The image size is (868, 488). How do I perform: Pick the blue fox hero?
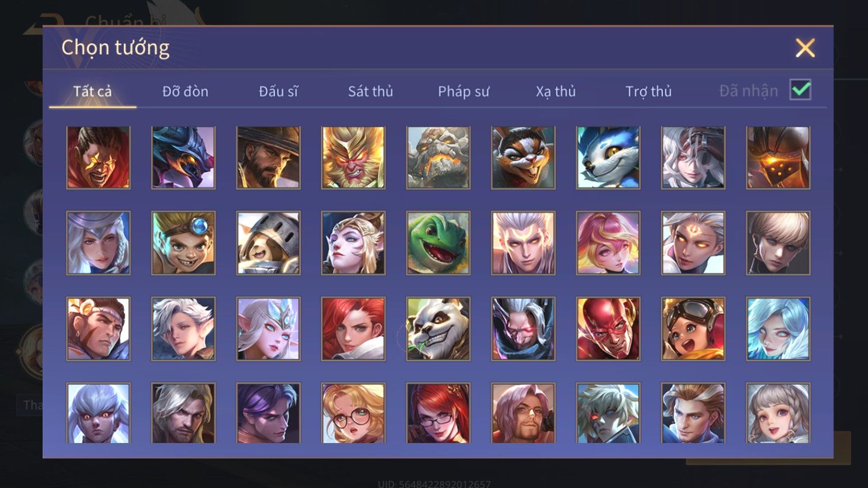coord(608,157)
